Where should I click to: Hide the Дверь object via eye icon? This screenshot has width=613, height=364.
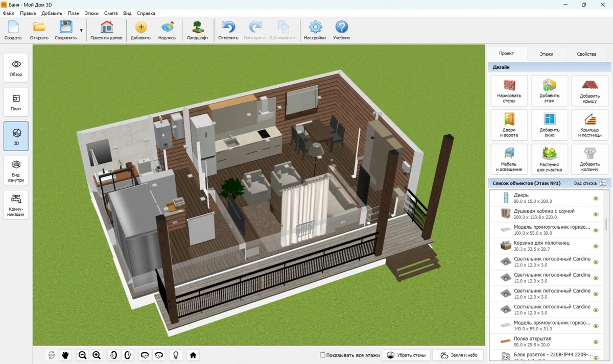tap(596, 198)
